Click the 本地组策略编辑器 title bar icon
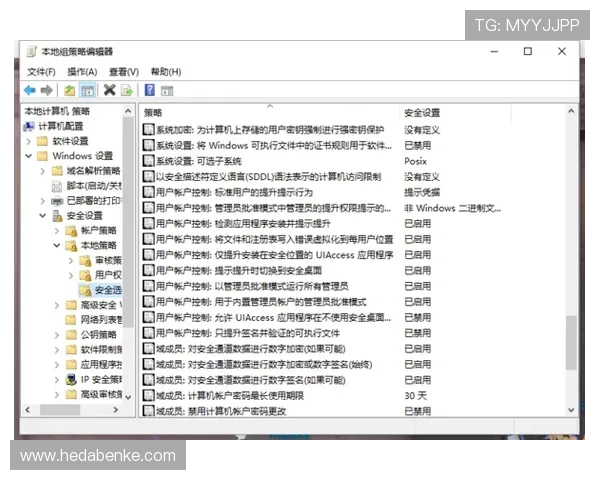This screenshot has height=480, width=600. click(x=31, y=51)
